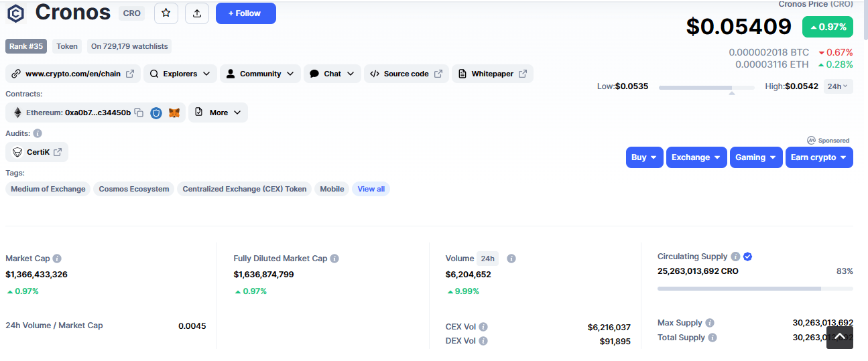Click the share upload icon

197,13
